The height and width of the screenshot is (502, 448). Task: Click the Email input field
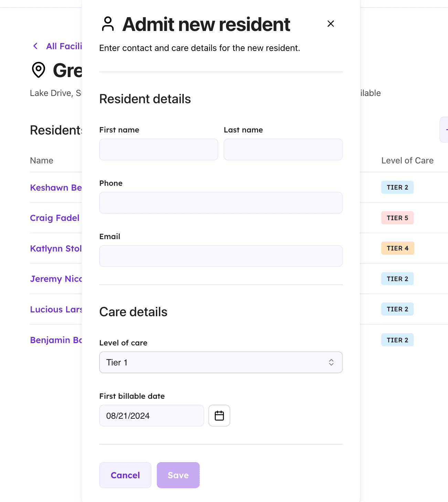[x=221, y=256]
